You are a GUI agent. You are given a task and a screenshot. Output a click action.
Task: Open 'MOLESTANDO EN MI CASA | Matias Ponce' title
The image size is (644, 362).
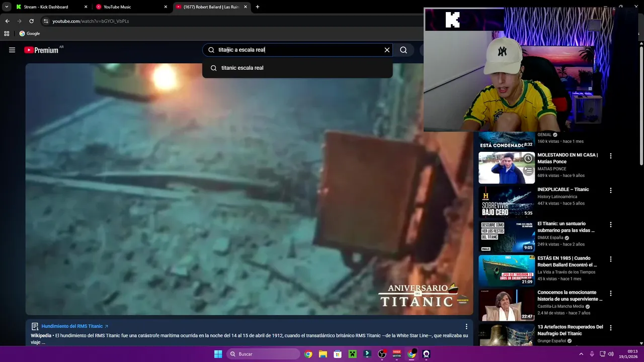(568, 158)
